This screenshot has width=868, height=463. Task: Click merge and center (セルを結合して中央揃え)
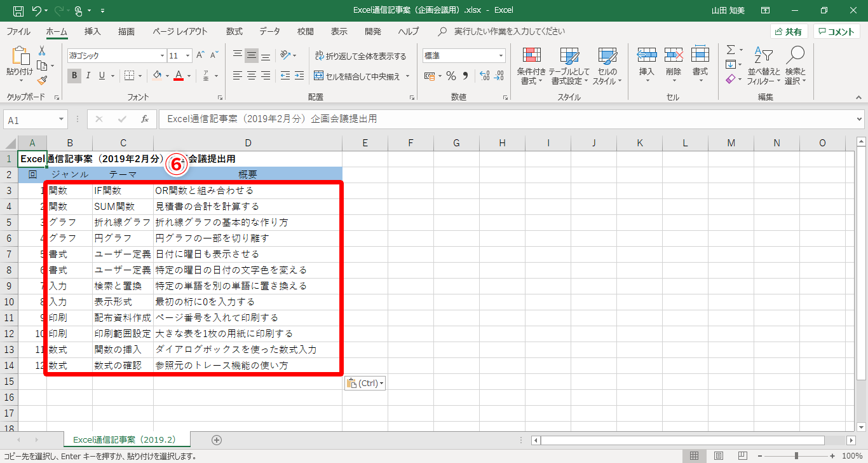358,76
